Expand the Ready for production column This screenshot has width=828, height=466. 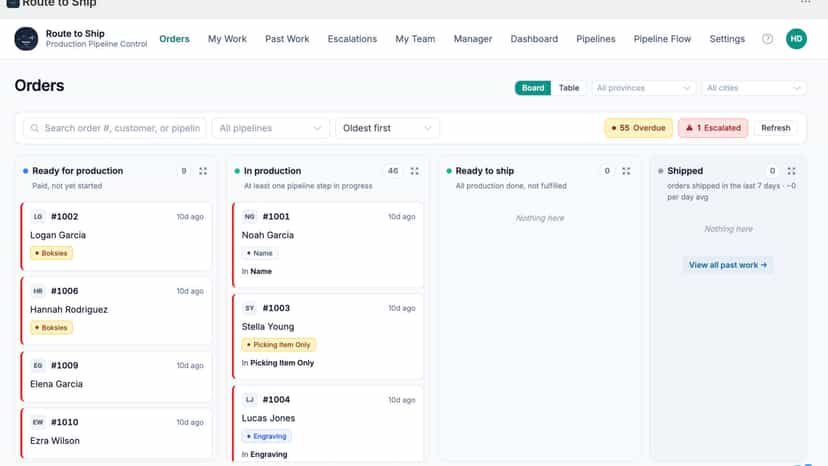tap(203, 171)
